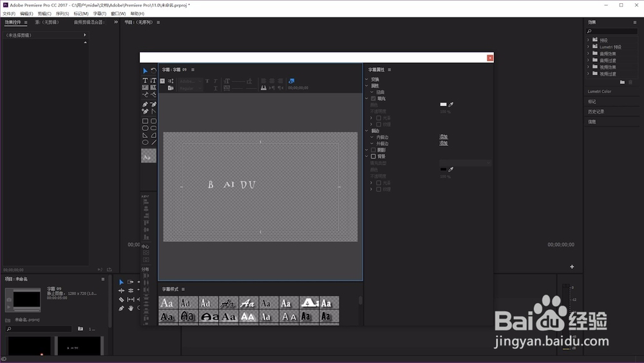Expand Lumetri presets folder in Effects panel
The height and width of the screenshot is (363, 644).
click(x=588, y=47)
